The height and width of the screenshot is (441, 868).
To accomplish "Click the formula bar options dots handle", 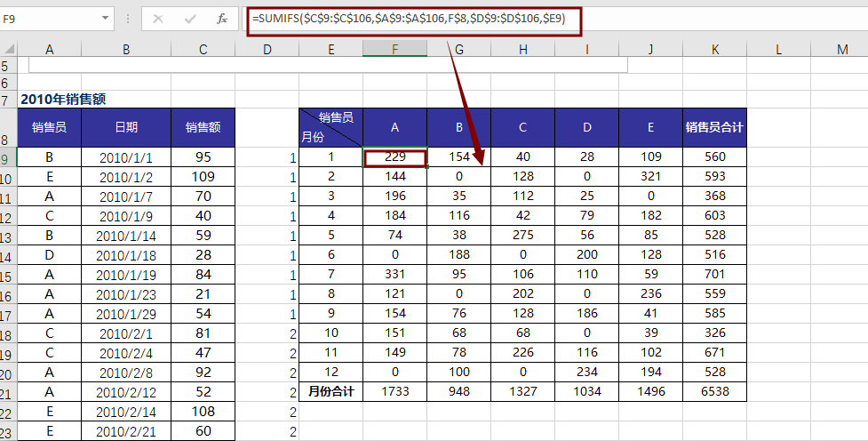I will click(x=128, y=19).
